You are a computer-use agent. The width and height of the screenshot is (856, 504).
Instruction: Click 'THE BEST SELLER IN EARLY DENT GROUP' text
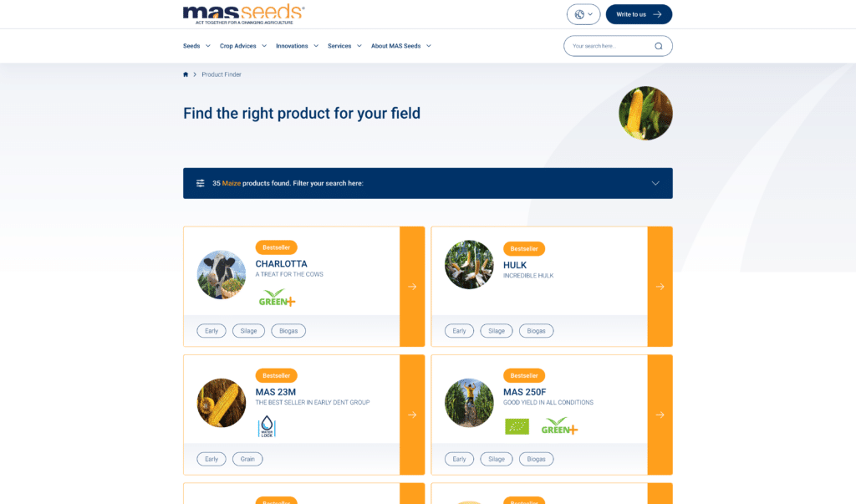point(313,402)
